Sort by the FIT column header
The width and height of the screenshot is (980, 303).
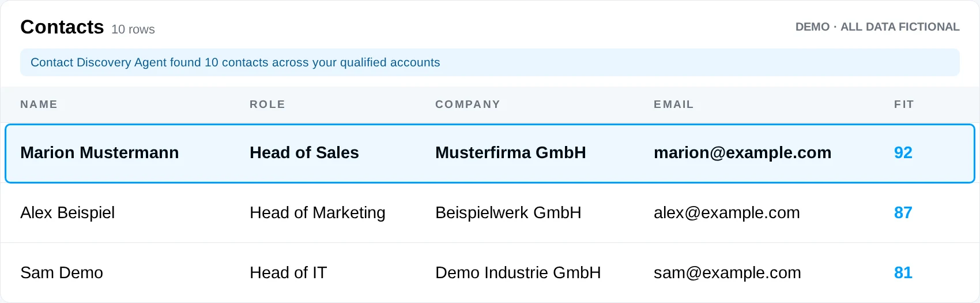[904, 104]
